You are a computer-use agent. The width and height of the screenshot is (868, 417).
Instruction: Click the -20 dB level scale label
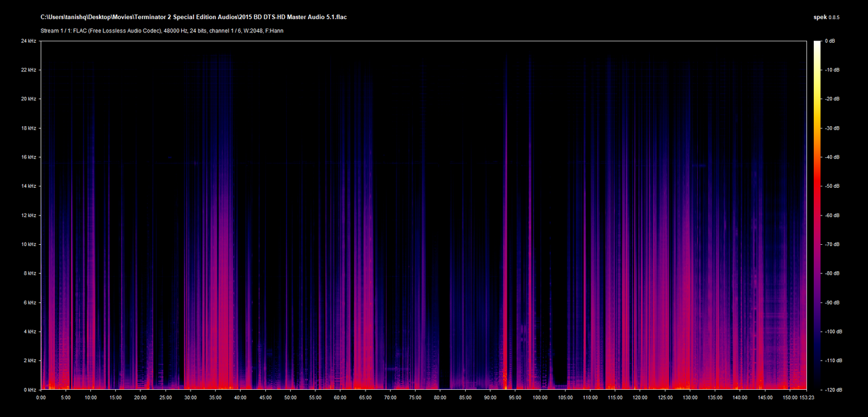831,99
